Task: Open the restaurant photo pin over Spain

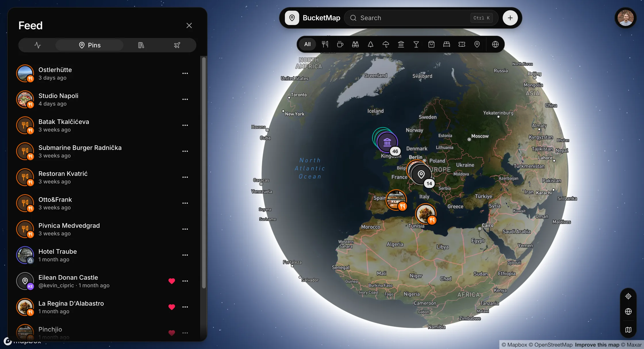Action: [396, 200]
